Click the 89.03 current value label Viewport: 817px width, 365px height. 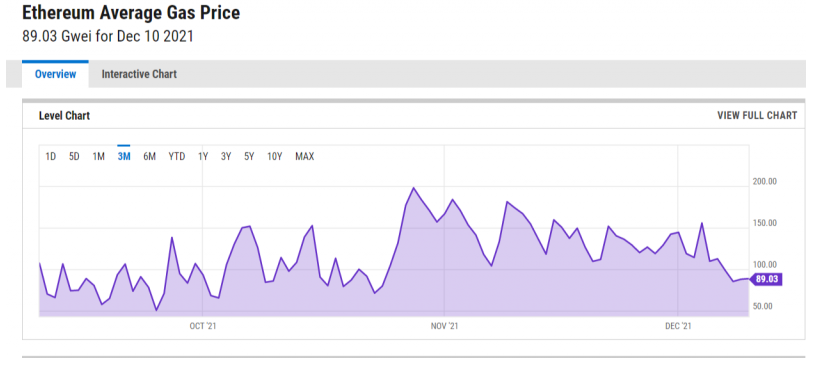click(x=766, y=280)
